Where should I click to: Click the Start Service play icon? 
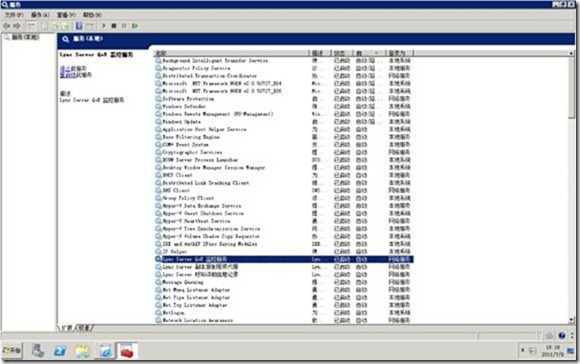pyautogui.click(x=104, y=26)
